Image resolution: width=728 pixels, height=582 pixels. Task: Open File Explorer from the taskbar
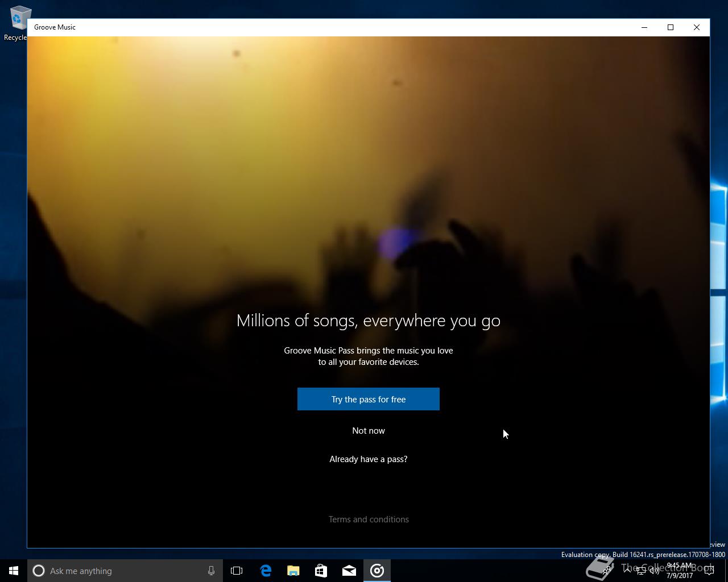point(293,571)
